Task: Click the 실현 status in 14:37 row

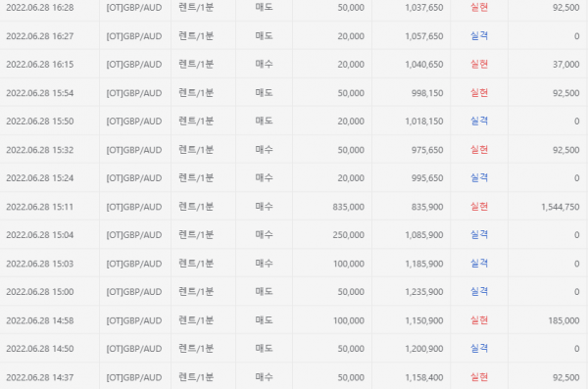Action: (x=479, y=377)
